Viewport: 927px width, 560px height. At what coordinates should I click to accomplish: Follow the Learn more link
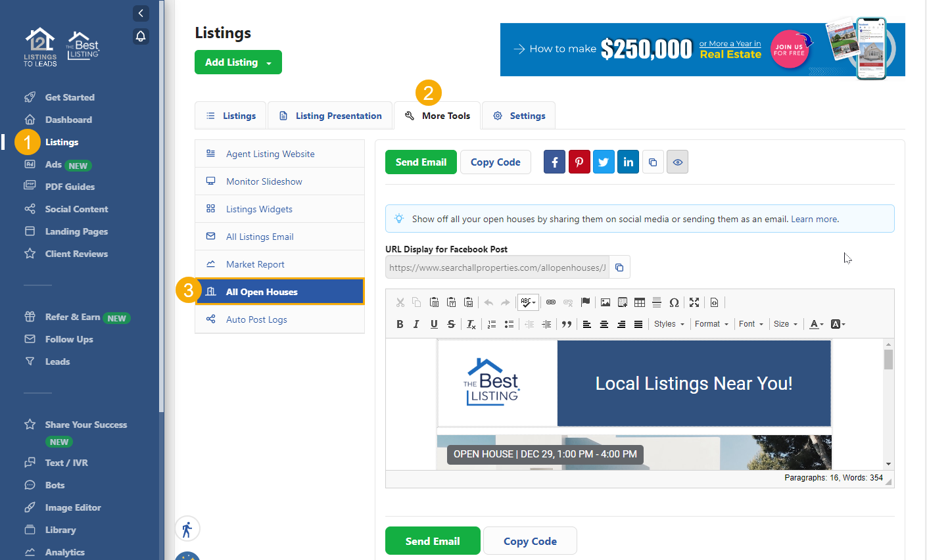[x=814, y=220]
